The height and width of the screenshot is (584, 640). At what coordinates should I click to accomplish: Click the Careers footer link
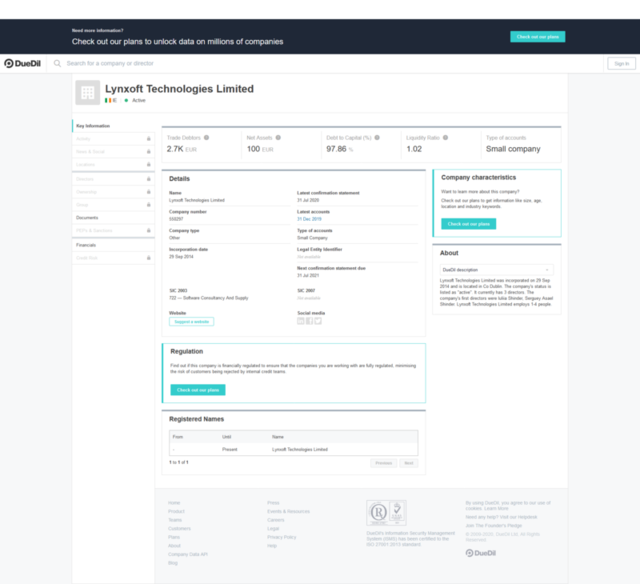tap(276, 520)
